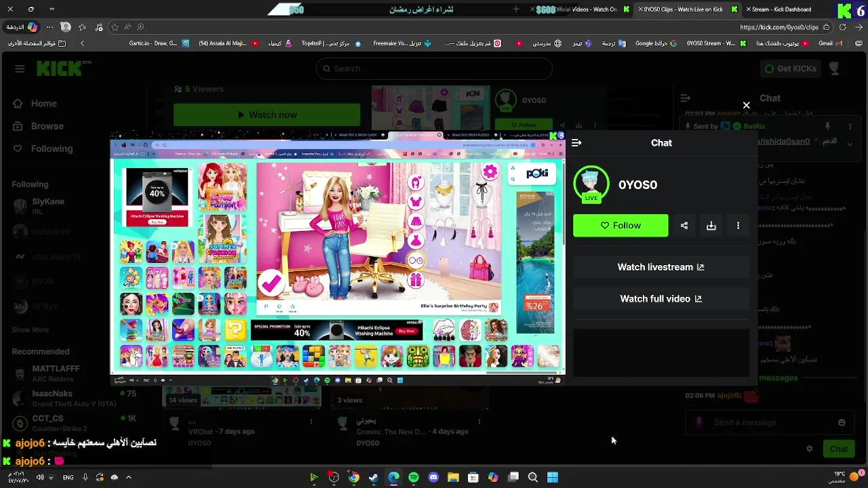Expand Show More in following list

(x=31, y=329)
